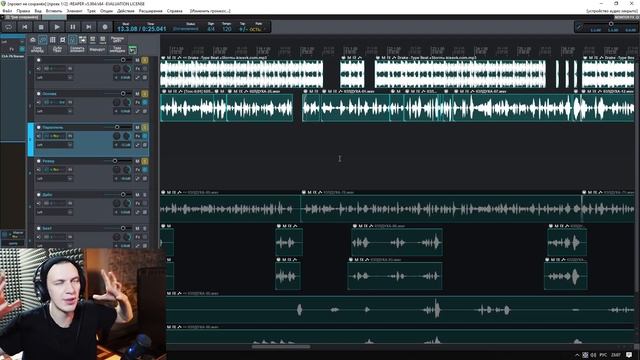The width and height of the screenshot is (640, 360).
Task: Open the Действия menu
Action: 126,11
